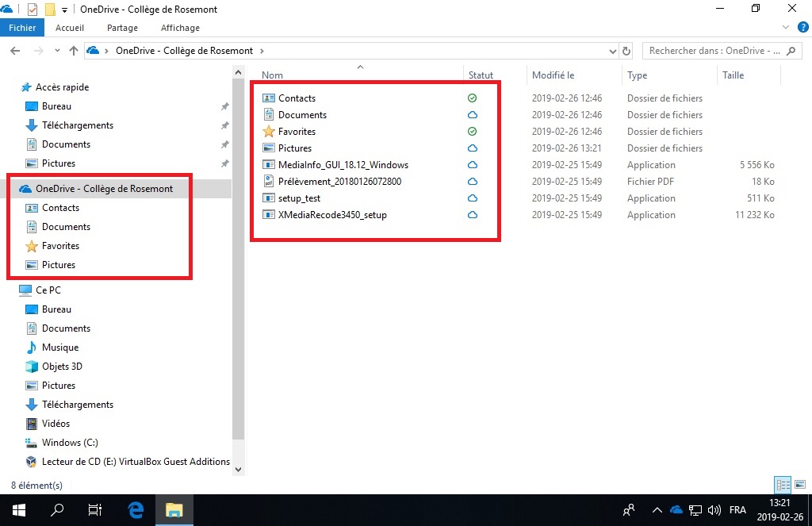Sort files by the Taille column header
The width and height of the screenshot is (812, 526).
pyautogui.click(x=733, y=75)
